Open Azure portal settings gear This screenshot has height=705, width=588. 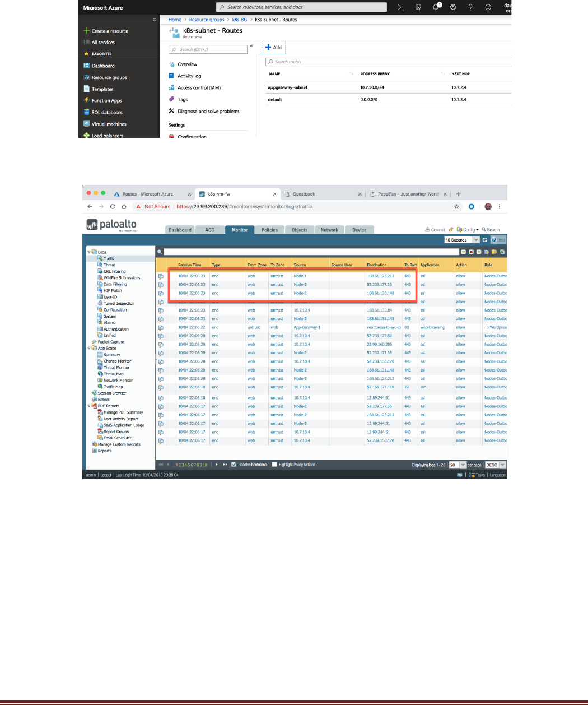pyautogui.click(x=453, y=7)
